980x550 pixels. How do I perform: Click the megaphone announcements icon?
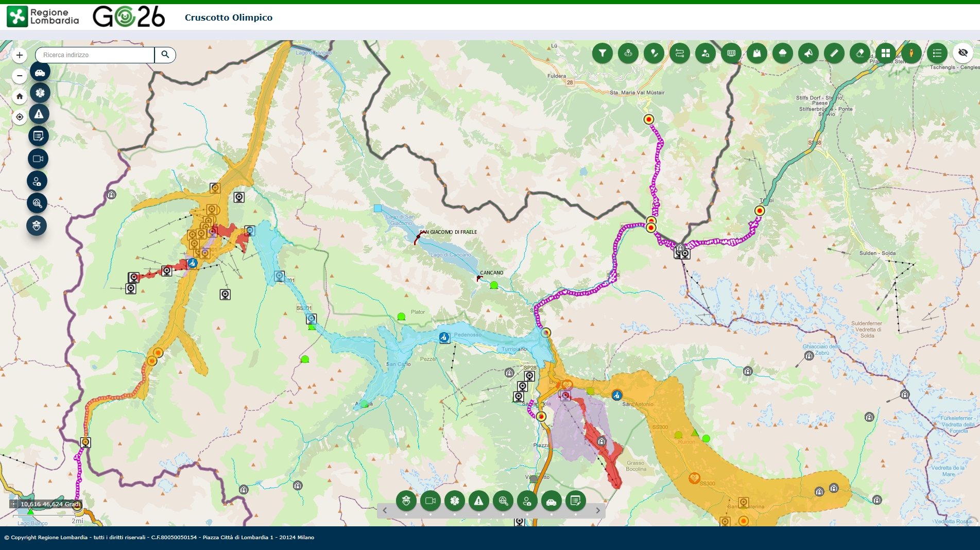point(808,53)
